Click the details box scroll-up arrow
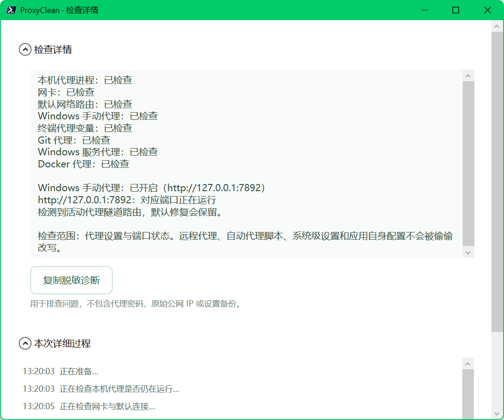 468,76
